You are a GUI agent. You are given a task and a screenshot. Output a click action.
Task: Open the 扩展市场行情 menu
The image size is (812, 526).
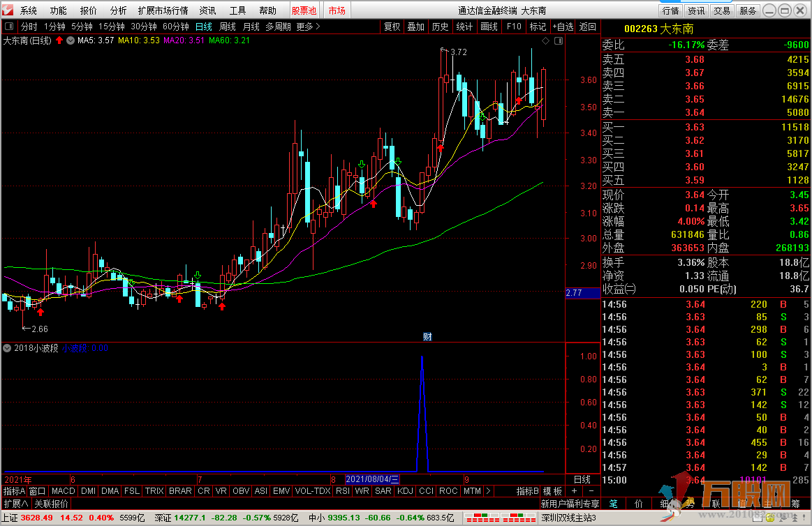pos(163,10)
